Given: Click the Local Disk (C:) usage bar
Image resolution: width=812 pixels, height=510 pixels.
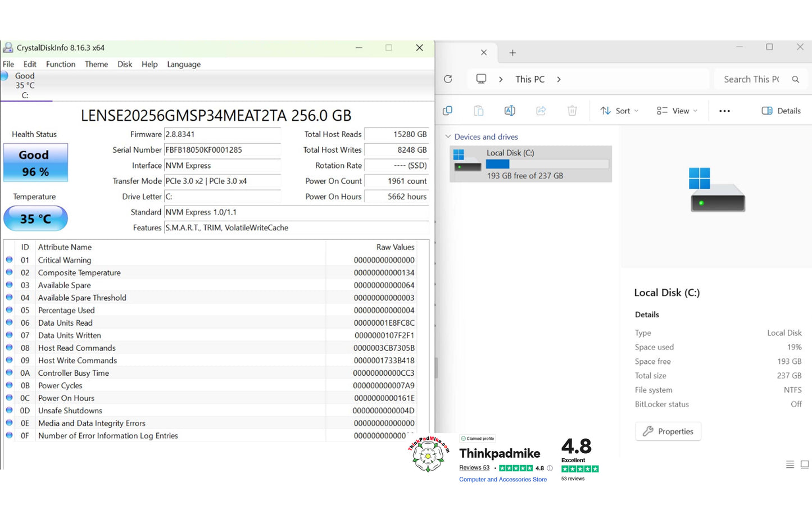Looking at the screenshot, I should [547, 164].
